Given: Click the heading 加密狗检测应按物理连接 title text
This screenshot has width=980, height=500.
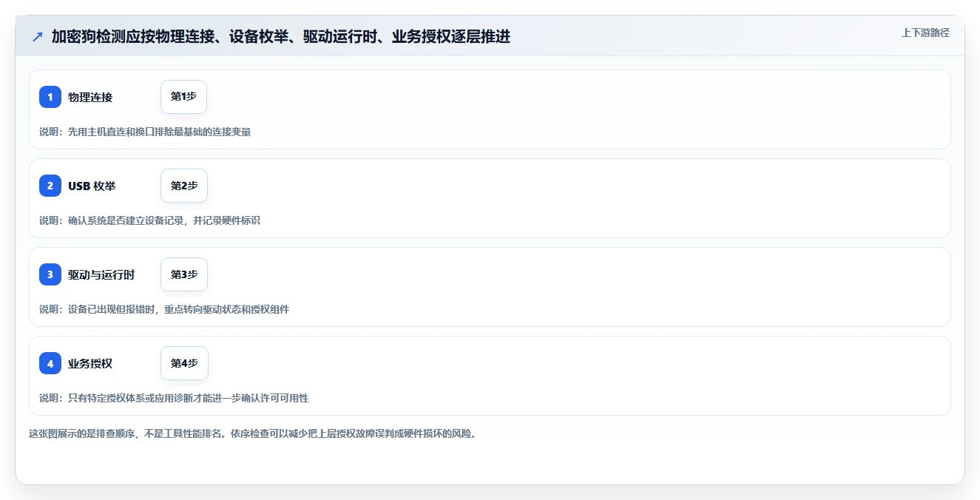Looking at the screenshot, I should click(x=281, y=36).
